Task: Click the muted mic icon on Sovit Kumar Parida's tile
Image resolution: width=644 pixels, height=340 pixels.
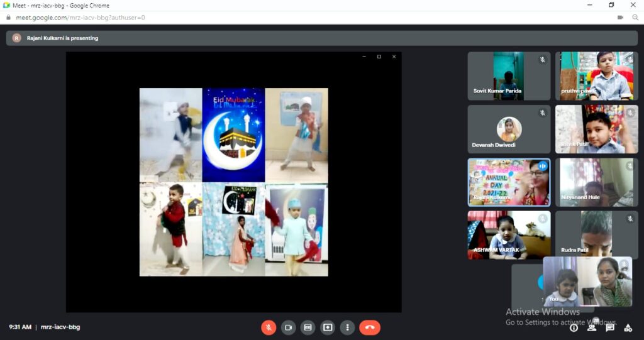Action: tap(543, 60)
